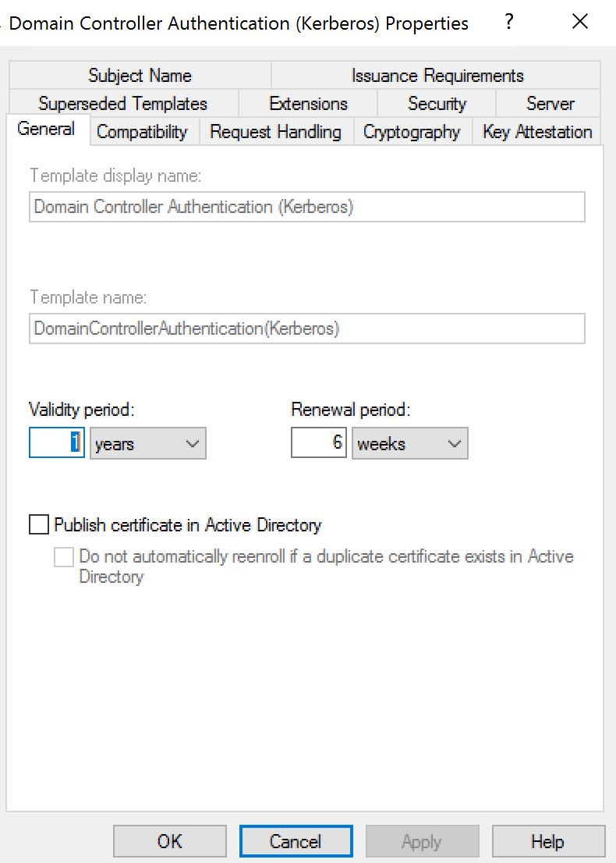616x863 pixels.
Task: Switch to the Compatibility tab
Action: click(x=142, y=132)
